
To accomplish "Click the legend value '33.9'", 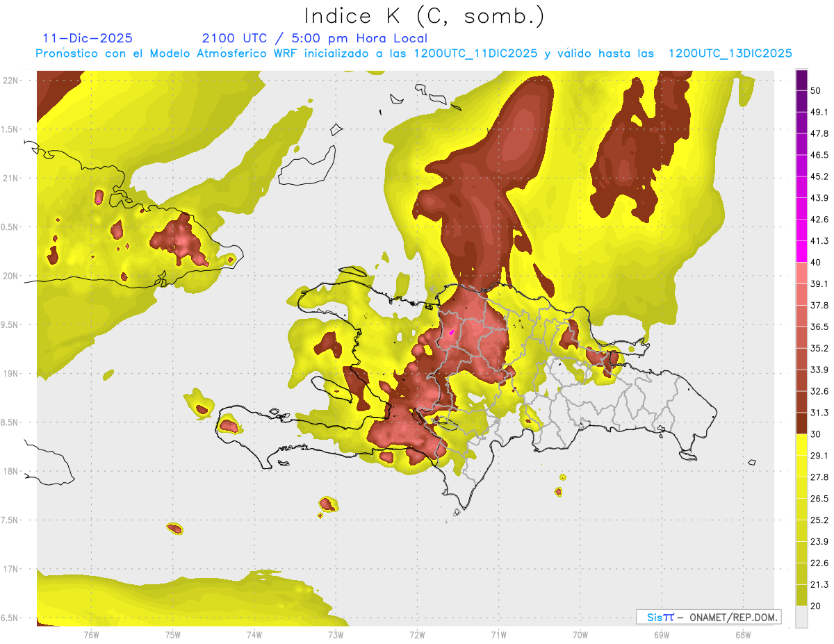I will tap(819, 370).
